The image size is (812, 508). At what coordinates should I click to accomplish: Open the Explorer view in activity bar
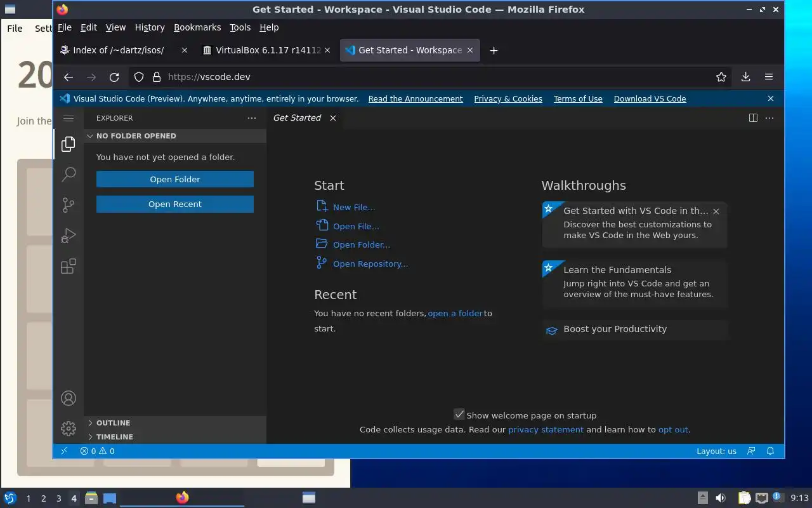click(69, 144)
